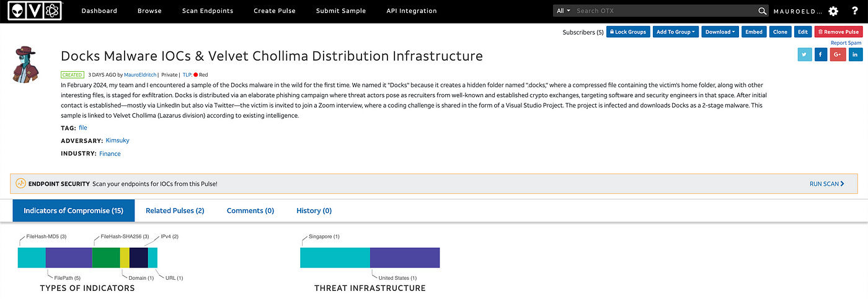This screenshot has height=299, width=868.
Task: Open the Finance industry link
Action: tap(110, 154)
